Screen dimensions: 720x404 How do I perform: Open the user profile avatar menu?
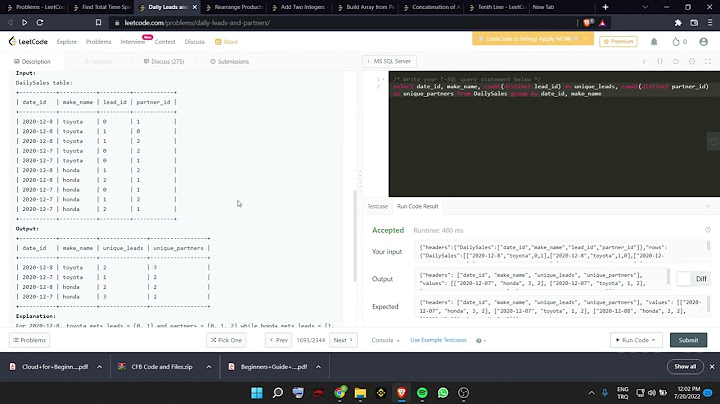click(x=703, y=42)
